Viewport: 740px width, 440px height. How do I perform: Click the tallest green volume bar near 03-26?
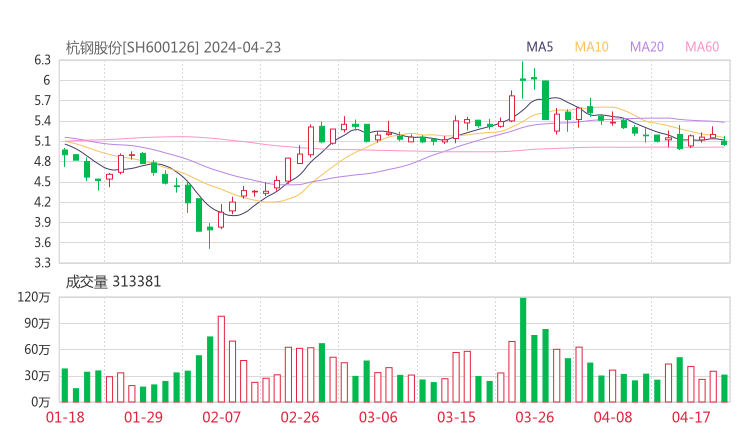point(523,350)
